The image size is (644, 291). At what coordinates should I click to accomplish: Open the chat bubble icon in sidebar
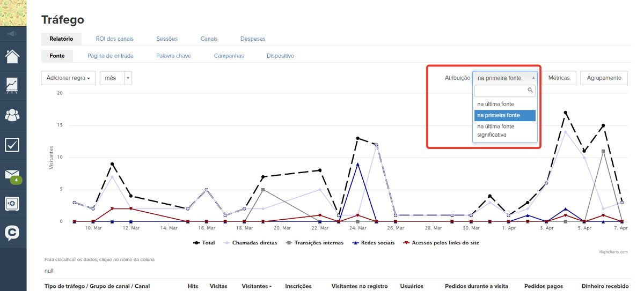[x=12, y=233]
